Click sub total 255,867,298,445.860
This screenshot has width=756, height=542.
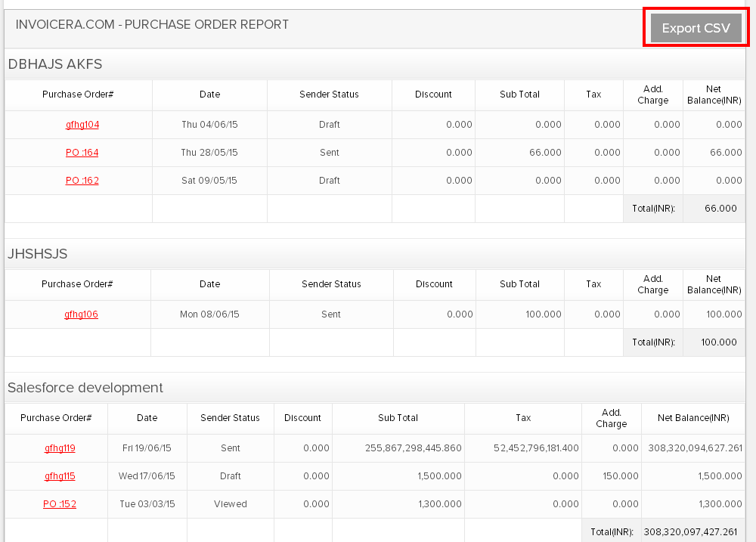pos(414,448)
